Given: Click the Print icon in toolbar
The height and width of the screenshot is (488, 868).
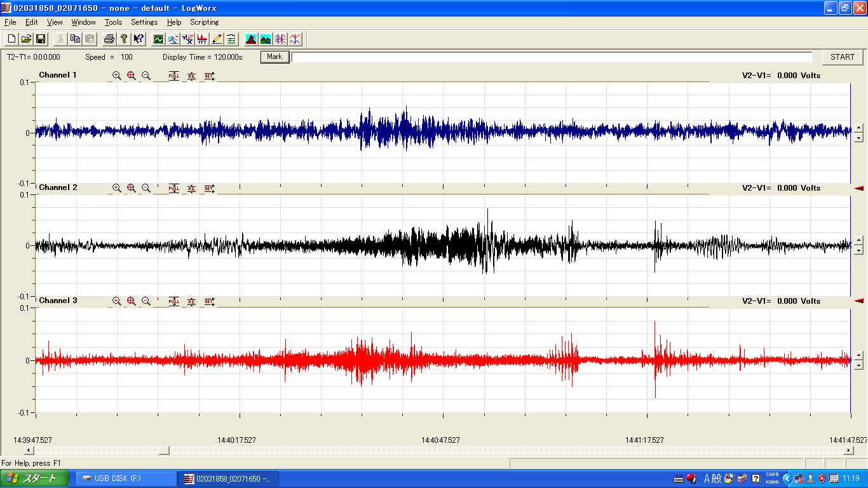Looking at the screenshot, I should (109, 39).
